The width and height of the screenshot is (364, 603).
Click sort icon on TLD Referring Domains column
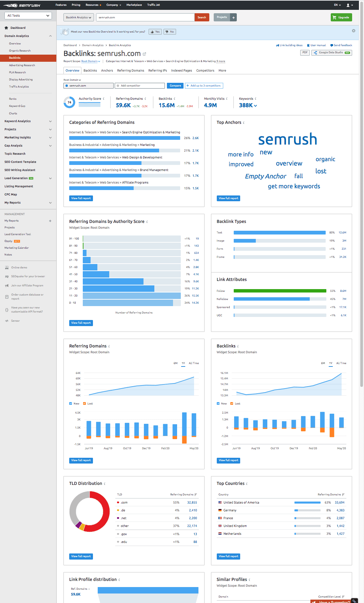pyautogui.click(x=196, y=494)
